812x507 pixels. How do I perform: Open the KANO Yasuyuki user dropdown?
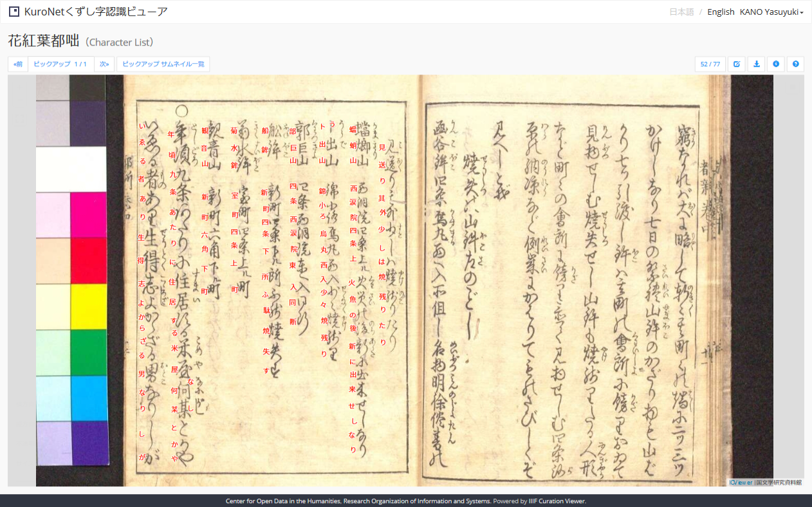click(771, 12)
